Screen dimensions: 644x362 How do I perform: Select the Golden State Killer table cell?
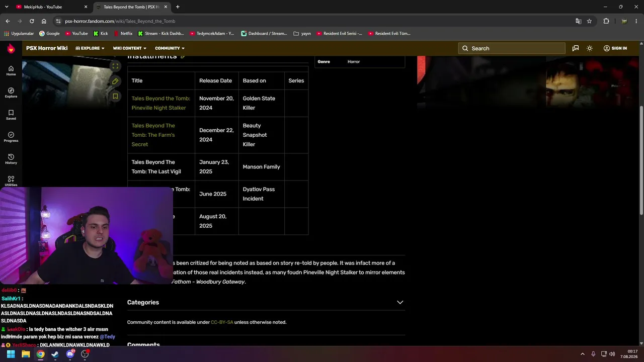coord(262,103)
